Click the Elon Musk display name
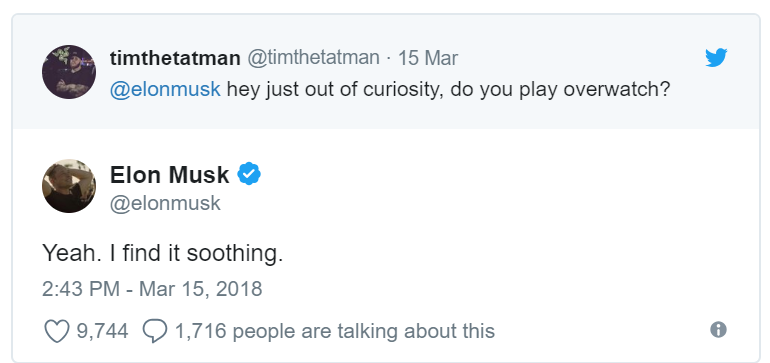 [169, 174]
